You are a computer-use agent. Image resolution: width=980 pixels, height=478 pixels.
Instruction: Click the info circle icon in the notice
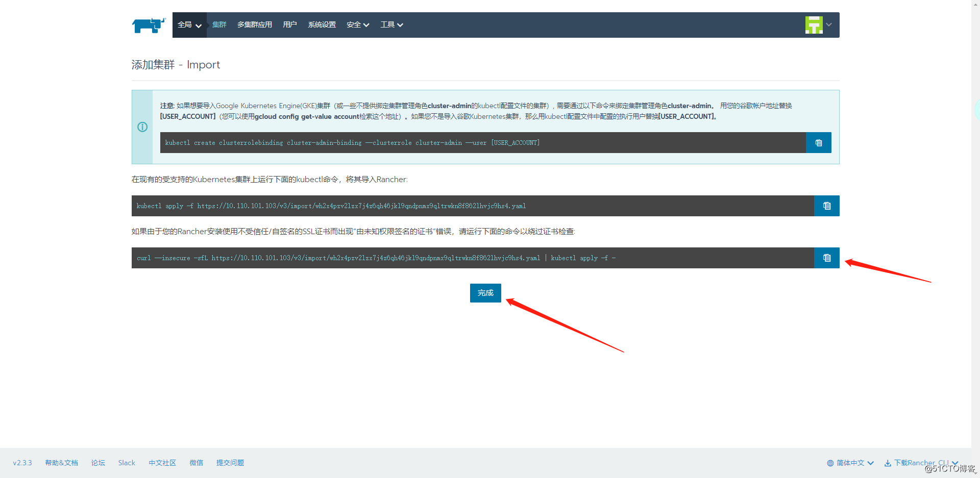(142, 127)
